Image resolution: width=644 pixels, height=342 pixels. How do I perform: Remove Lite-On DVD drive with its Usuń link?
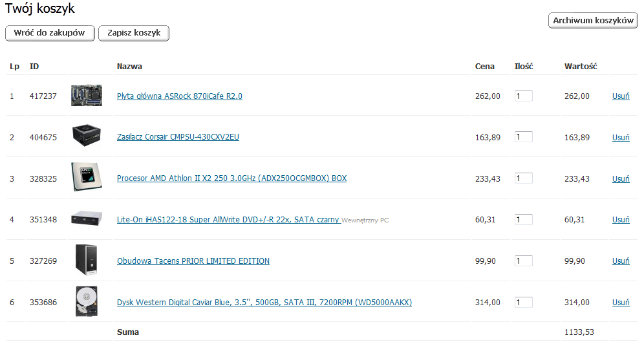621,220
